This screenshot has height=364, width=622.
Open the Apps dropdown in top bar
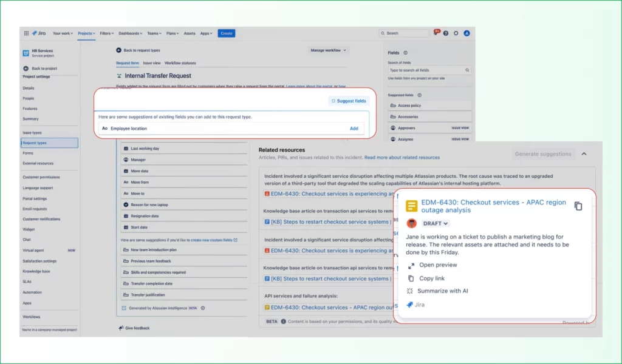click(x=206, y=33)
